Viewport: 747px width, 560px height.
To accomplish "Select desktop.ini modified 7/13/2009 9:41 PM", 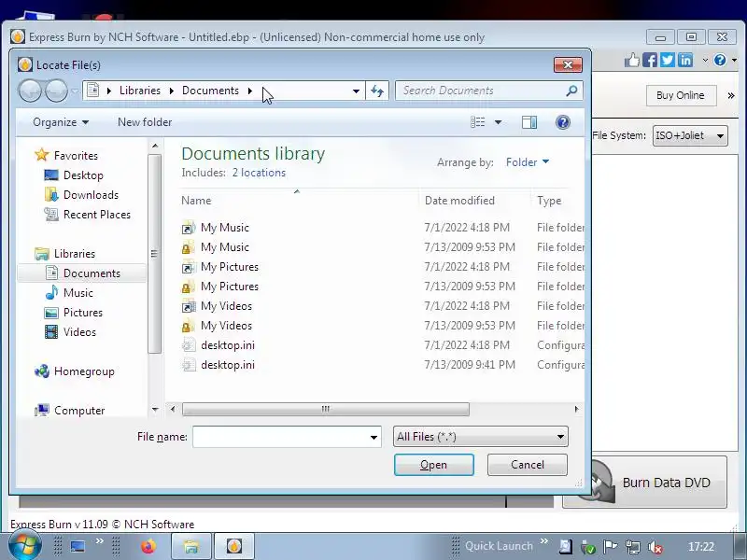I will coord(383,365).
